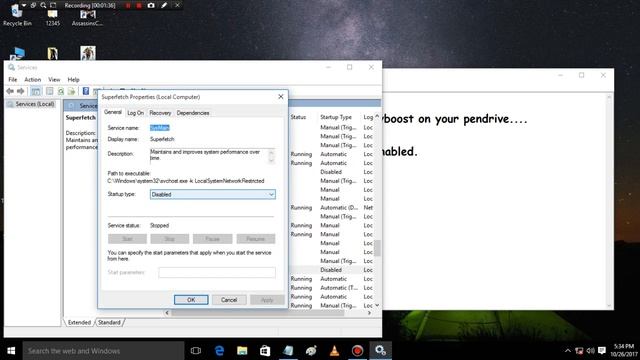Image resolution: width=640 pixels, height=360 pixels.
Task: Show hidden tray icons with the chevron
Action: point(568,351)
